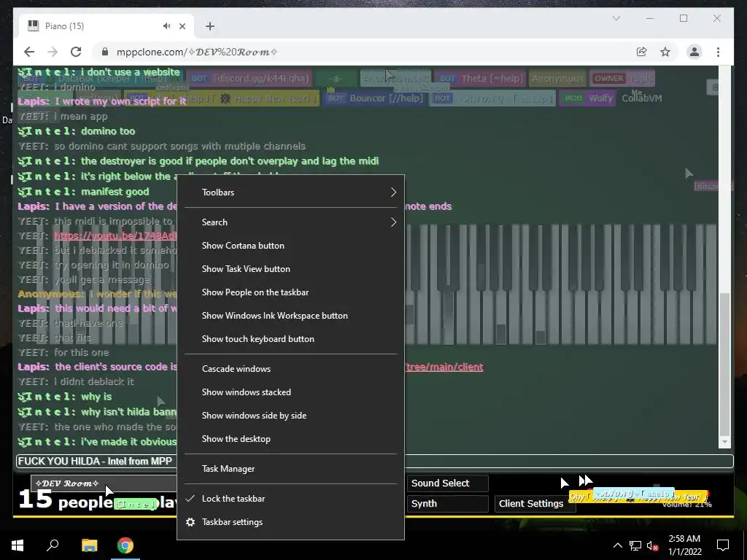Choose Show the desktop
Screen dimensions: 747x560
pos(290,439)
